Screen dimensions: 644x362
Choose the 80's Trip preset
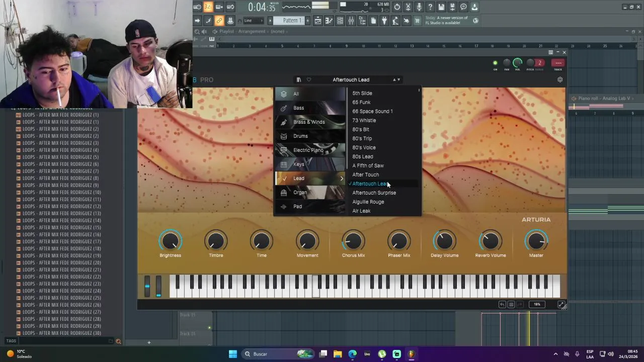(362, 139)
